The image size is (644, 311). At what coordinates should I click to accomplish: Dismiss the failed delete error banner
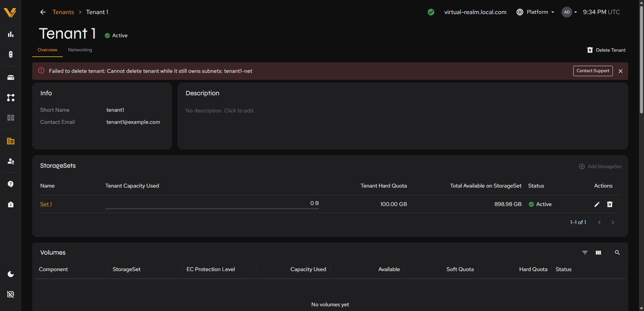pyautogui.click(x=621, y=71)
